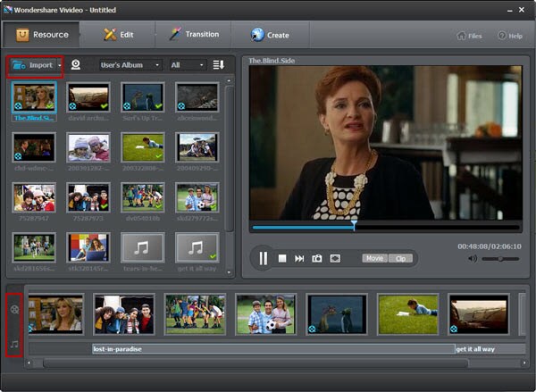Select the kids playing football storyboard clip

[195, 314]
